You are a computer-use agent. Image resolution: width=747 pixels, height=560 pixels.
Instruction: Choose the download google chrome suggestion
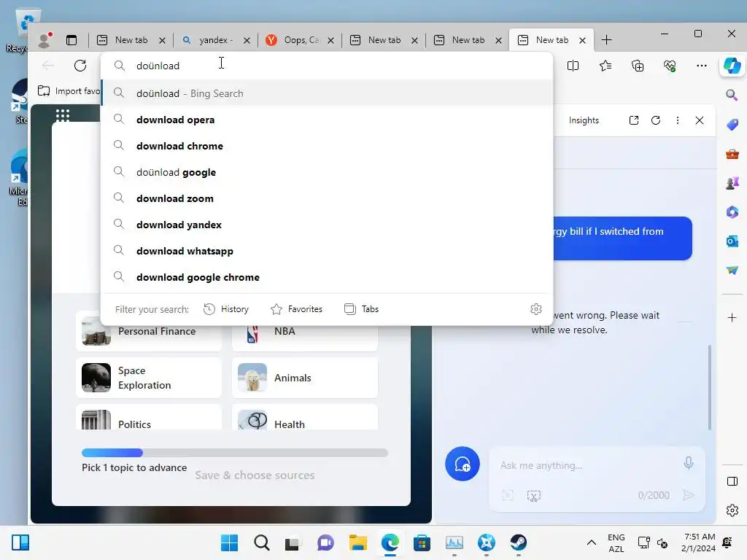coord(328,276)
